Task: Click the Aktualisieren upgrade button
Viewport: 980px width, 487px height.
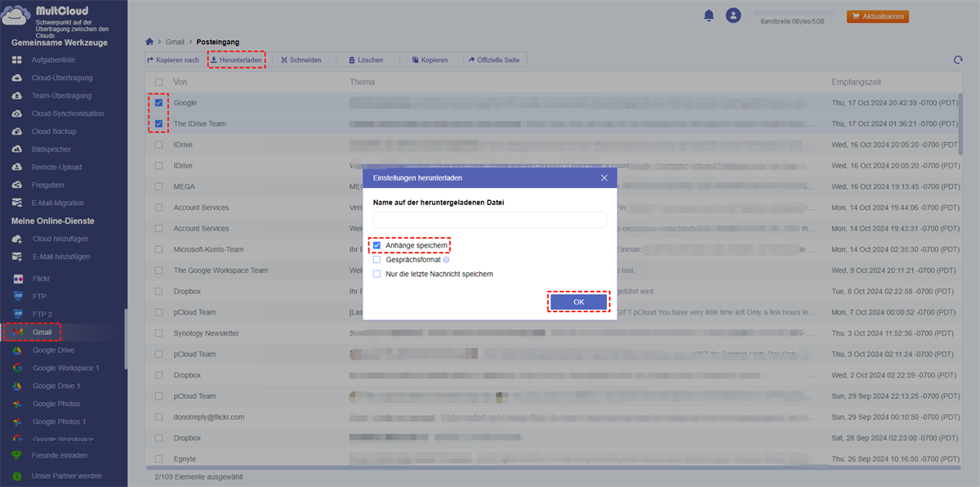Action: click(x=878, y=16)
